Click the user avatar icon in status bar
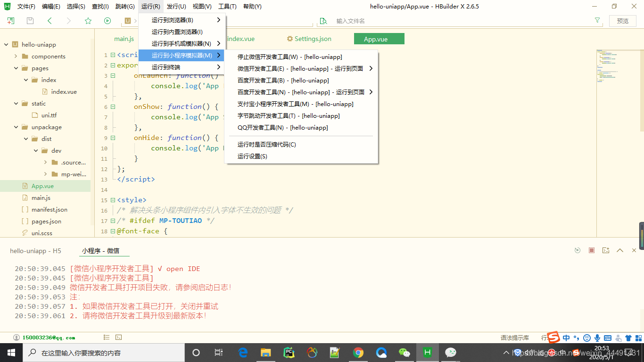Image resolution: width=644 pixels, height=362 pixels. pos(17,337)
